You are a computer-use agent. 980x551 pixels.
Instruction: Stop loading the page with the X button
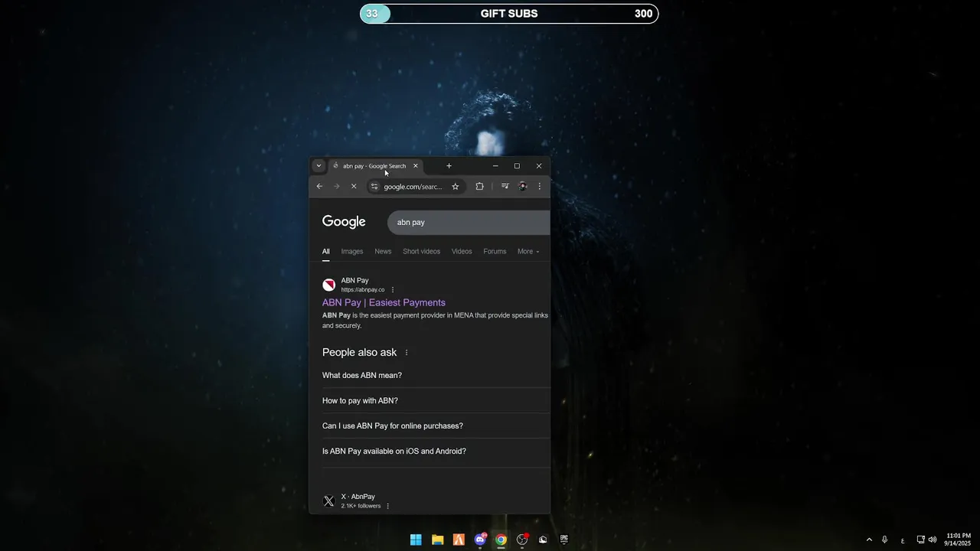pyautogui.click(x=353, y=186)
